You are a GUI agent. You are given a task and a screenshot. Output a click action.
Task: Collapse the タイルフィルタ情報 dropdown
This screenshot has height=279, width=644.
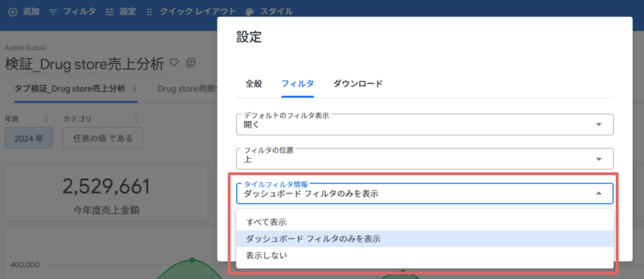point(425,193)
